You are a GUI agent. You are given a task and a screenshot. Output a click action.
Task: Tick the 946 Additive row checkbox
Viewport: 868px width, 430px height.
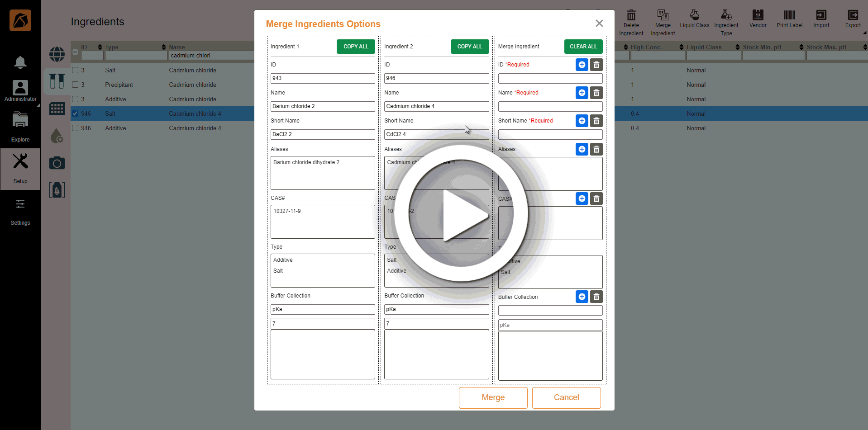[76, 128]
